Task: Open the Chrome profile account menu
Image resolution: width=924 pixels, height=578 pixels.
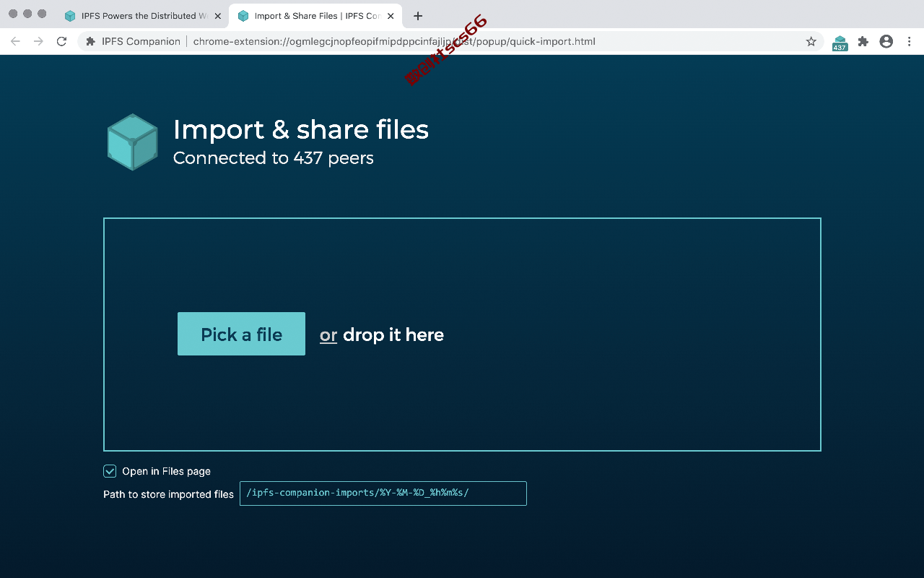Action: [x=886, y=41]
